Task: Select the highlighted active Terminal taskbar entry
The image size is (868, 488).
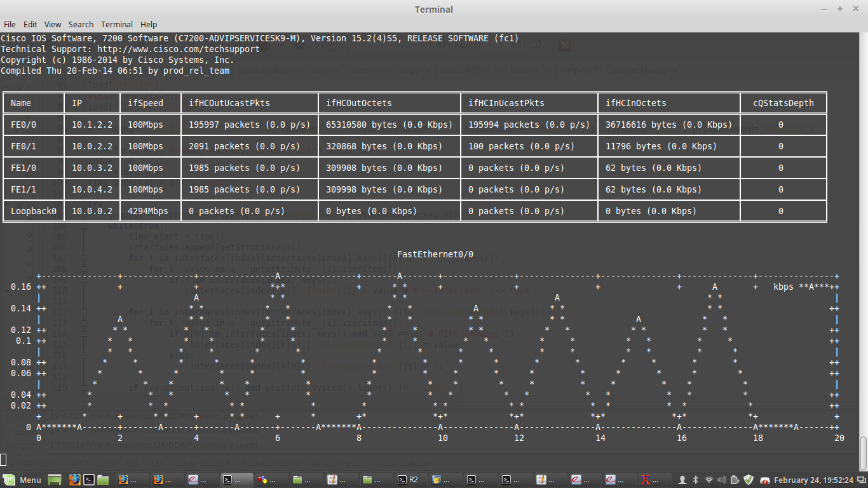Action: (236, 480)
